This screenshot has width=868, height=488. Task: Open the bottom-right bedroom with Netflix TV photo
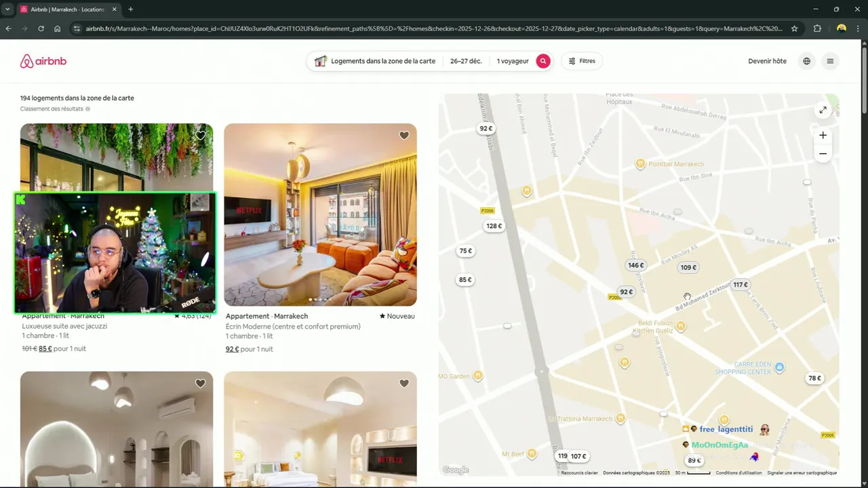click(320, 429)
